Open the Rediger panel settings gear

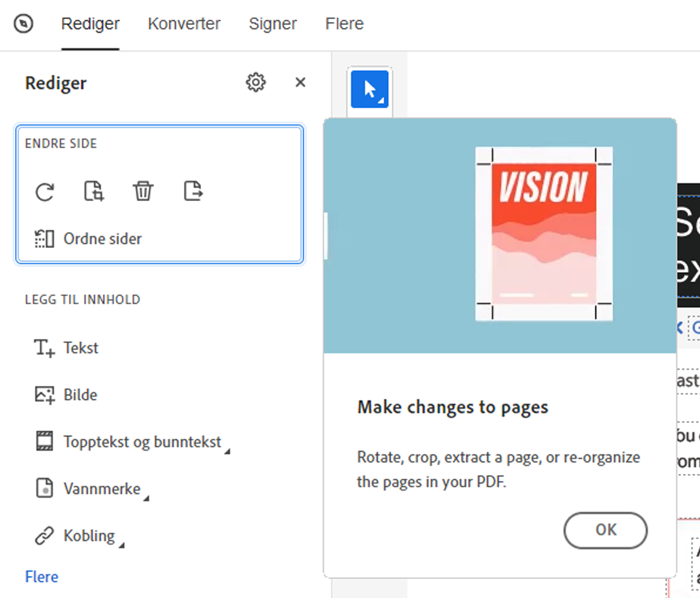click(x=256, y=82)
